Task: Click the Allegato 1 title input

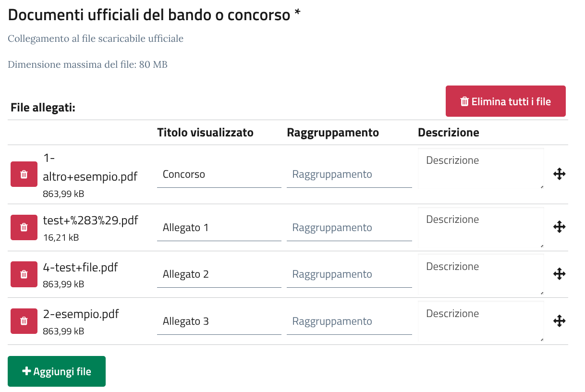Action: click(x=219, y=228)
